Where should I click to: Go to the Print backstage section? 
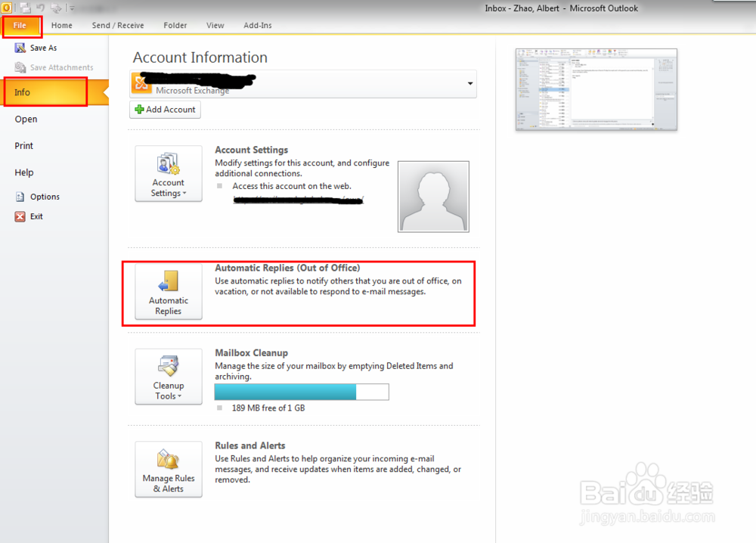coord(24,146)
